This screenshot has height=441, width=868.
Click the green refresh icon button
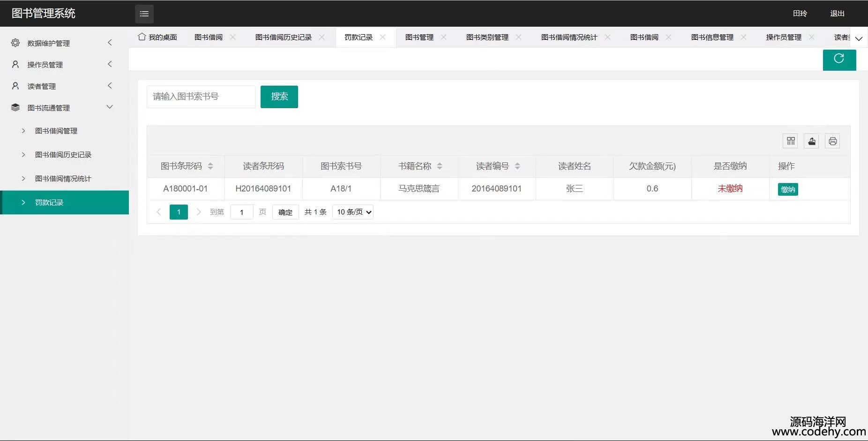[839, 59]
